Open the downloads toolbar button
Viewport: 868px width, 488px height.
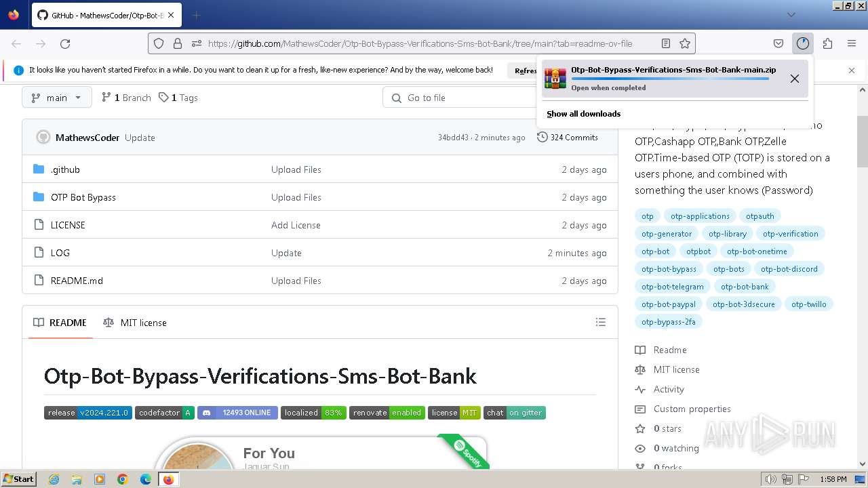pos(803,43)
